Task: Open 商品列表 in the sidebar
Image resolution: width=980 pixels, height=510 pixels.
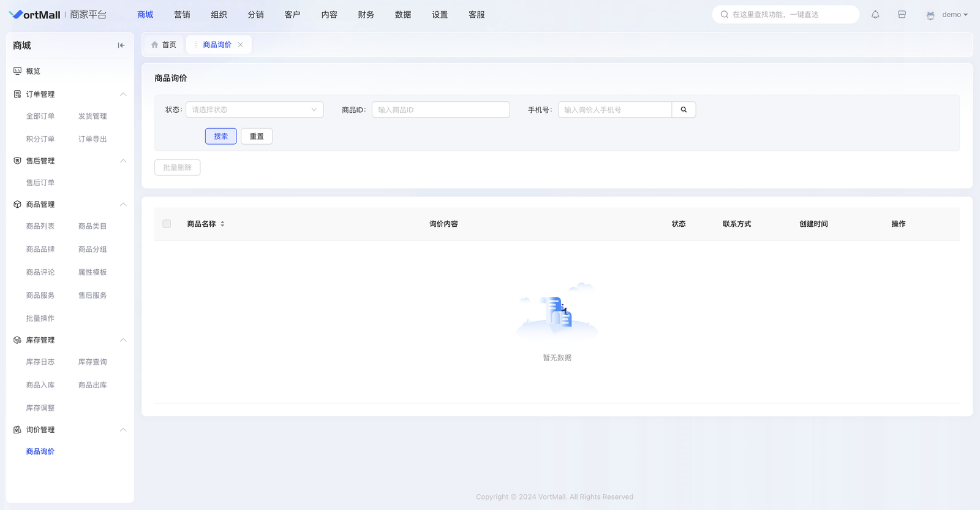Action: pyautogui.click(x=40, y=226)
